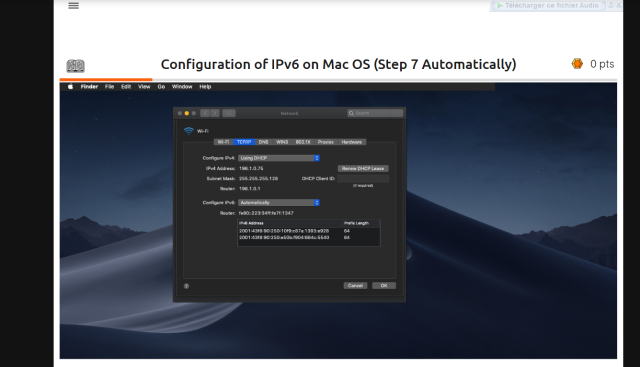
Task: Click the open book icon beside the title
Action: coord(76,66)
